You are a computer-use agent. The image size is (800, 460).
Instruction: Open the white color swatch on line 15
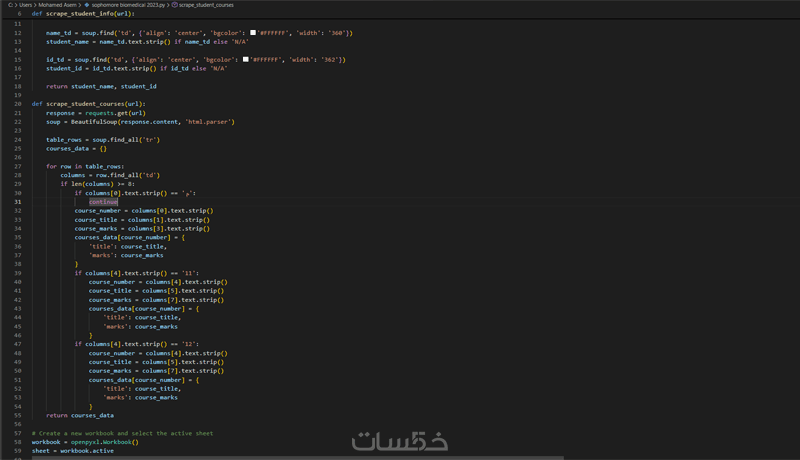pyautogui.click(x=245, y=59)
